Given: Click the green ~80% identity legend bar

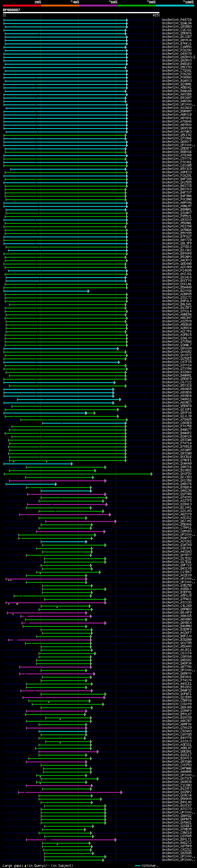Looking at the screenshot, I should tap(137, 6).
